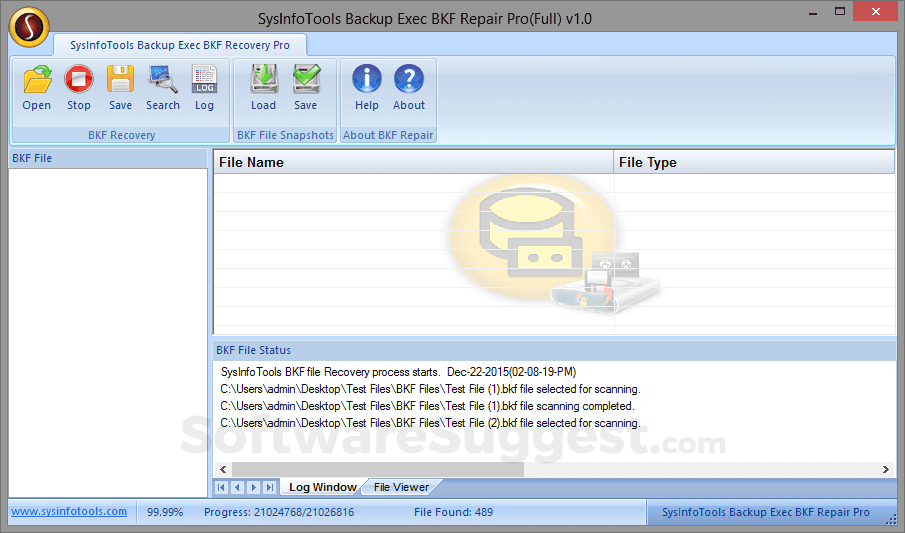Screen dimensions: 905x533
Task: Click the BKF File Status header
Action: pos(554,351)
